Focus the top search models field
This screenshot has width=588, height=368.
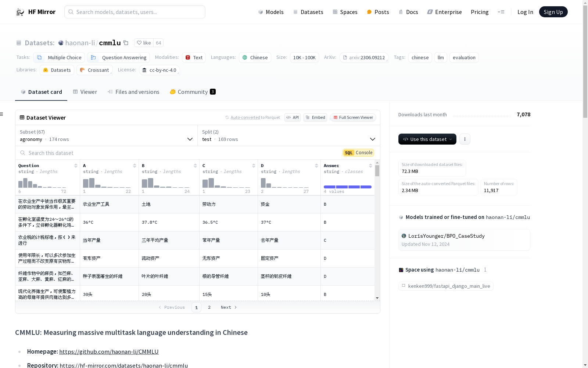pos(135,12)
